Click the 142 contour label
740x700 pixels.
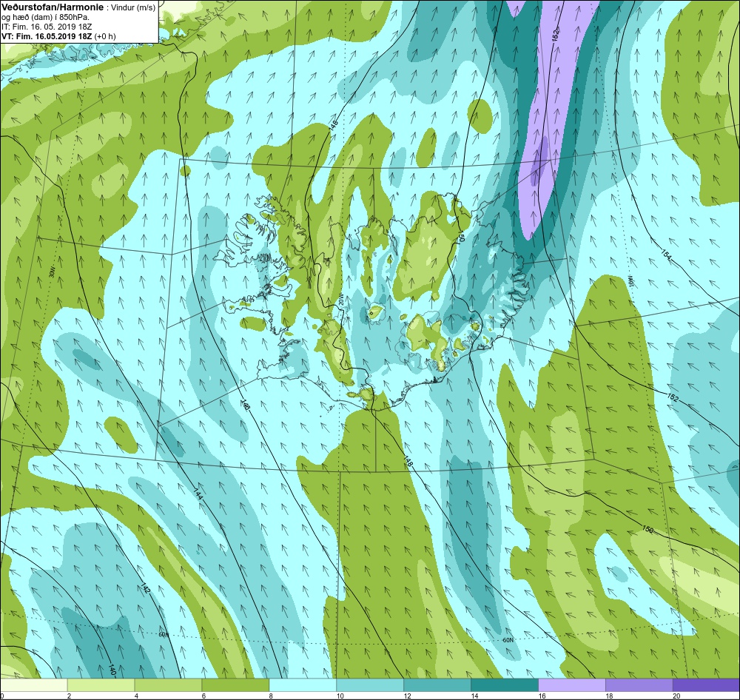(x=146, y=588)
